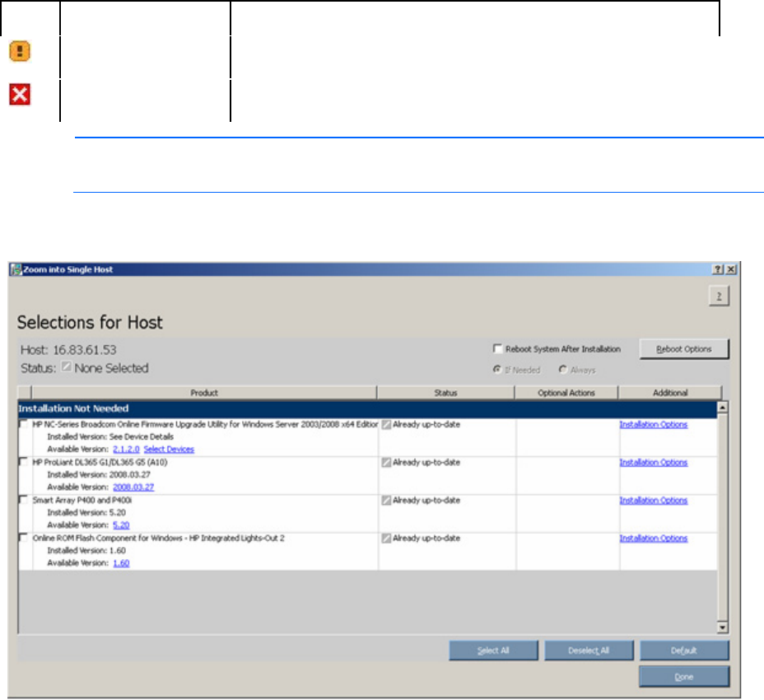Click the up-to-date status icon for HP ProLiant DL365

coord(386,463)
